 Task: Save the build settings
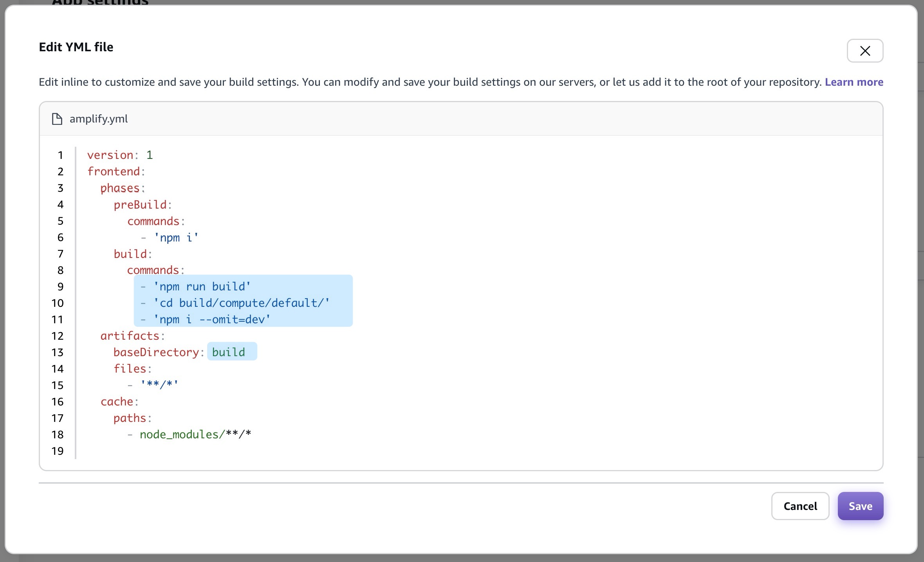[x=860, y=506]
